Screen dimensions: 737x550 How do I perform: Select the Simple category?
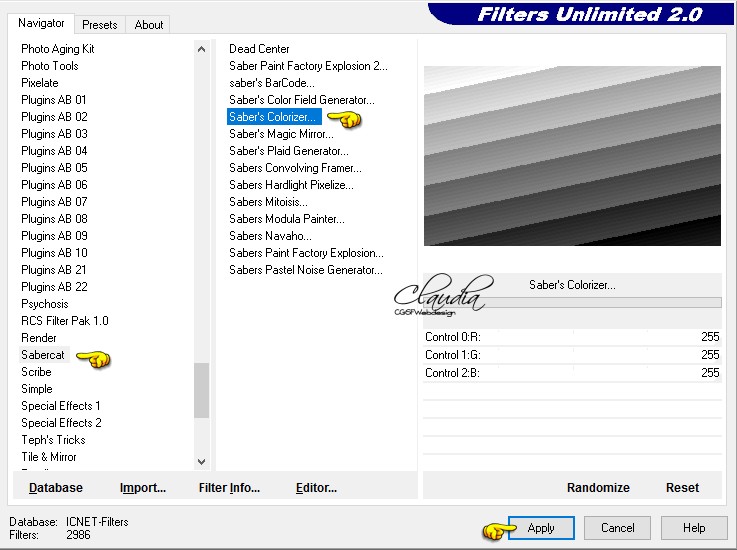click(37, 389)
